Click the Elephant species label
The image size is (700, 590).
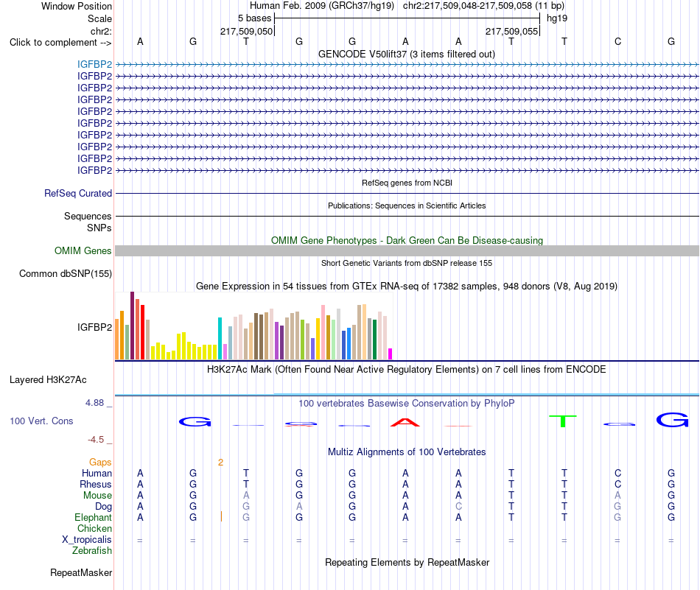pyautogui.click(x=93, y=517)
